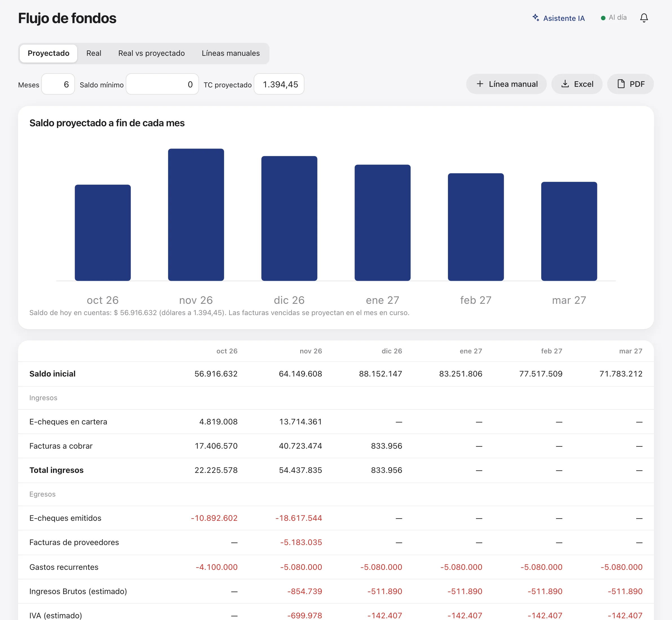This screenshot has width=672, height=620.
Task: Click the Saldo inicial row label
Action: [x=52, y=374]
